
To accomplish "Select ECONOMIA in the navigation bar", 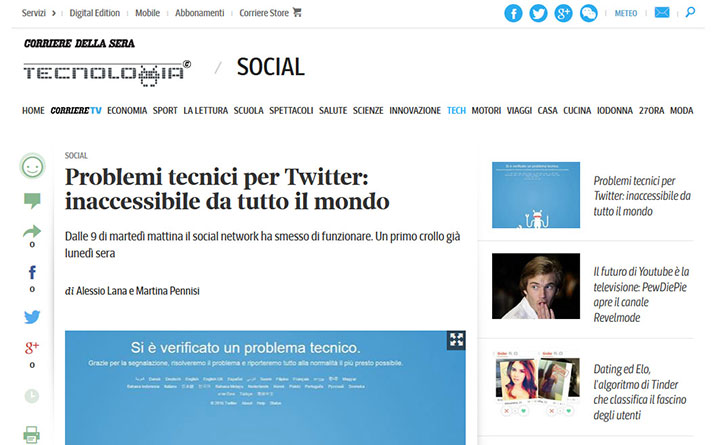I will tap(127, 111).
